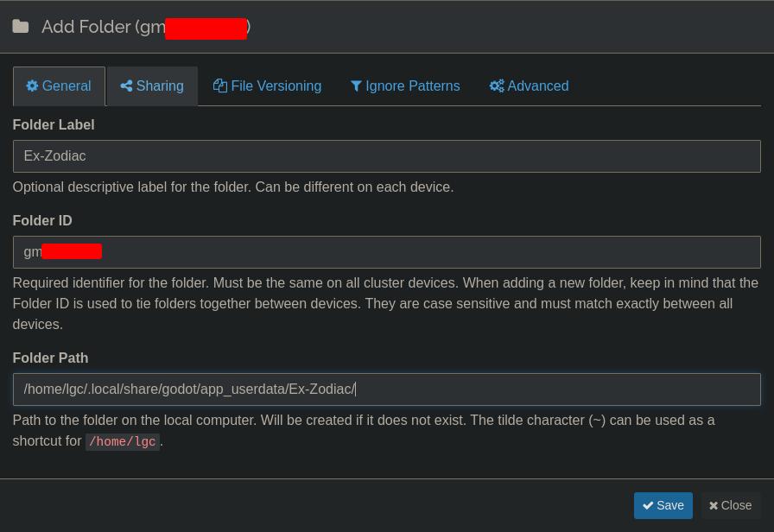The height and width of the screenshot is (532, 774).
Task: Focus the Folder Label field containing Ex-Zodiac
Action: coord(386,156)
